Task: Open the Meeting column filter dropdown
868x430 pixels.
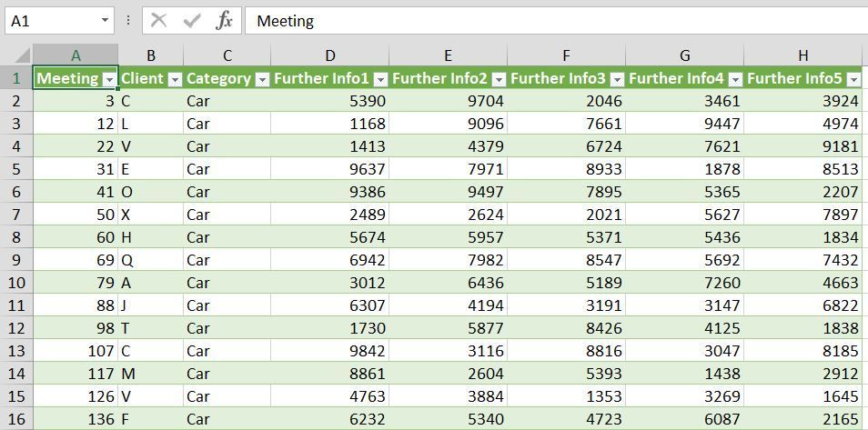Action: point(109,79)
